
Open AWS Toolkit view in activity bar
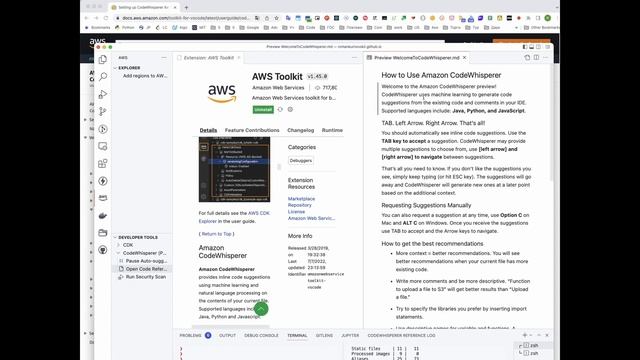pos(103,198)
